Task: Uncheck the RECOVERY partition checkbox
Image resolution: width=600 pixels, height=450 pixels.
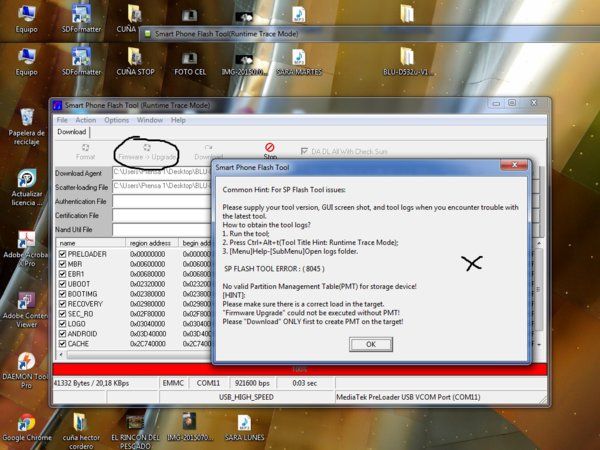Action: [62, 303]
